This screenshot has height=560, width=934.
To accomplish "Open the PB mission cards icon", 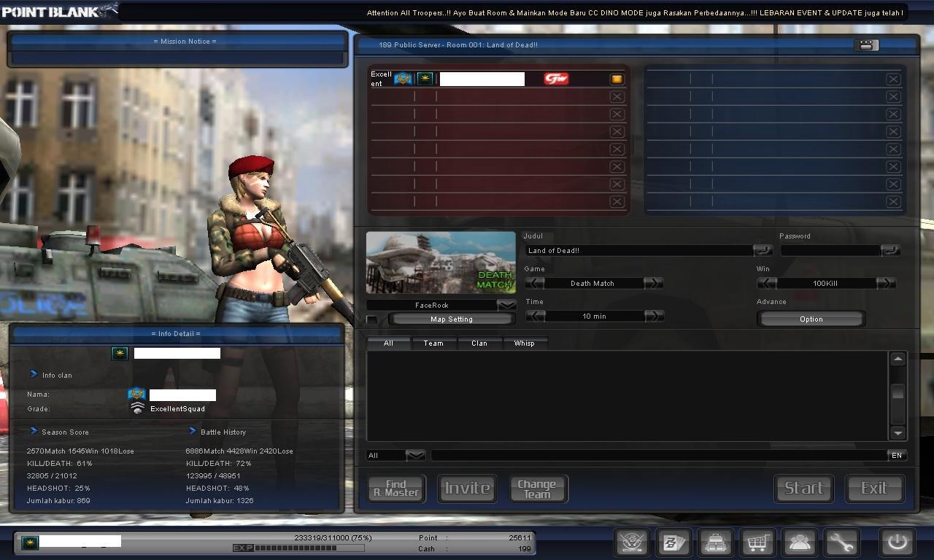I will coord(674,542).
